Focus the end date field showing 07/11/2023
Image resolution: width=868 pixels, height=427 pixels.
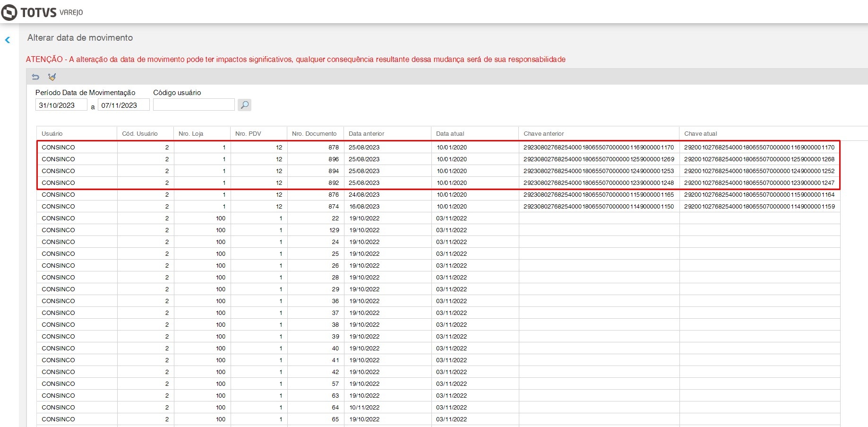(124, 105)
